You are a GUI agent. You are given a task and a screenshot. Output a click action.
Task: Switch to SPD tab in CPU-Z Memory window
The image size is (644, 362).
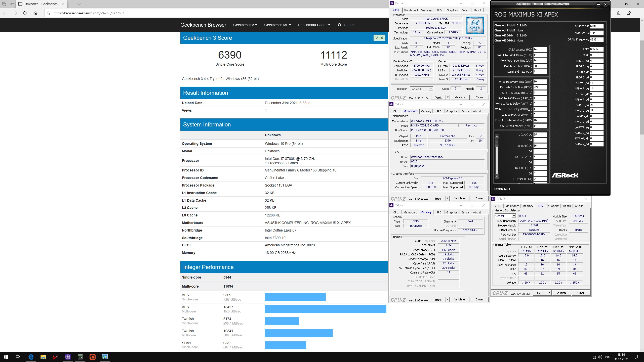[x=439, y=212]
